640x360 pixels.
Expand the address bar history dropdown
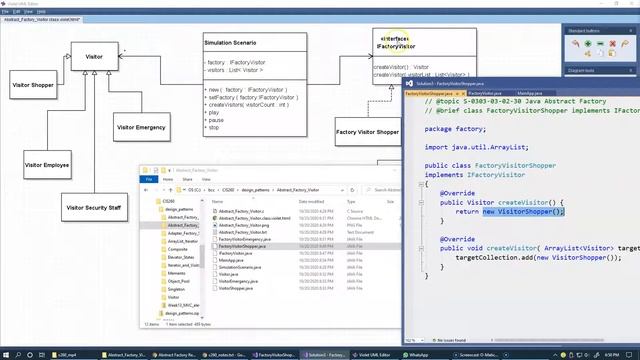coord(342,190)
